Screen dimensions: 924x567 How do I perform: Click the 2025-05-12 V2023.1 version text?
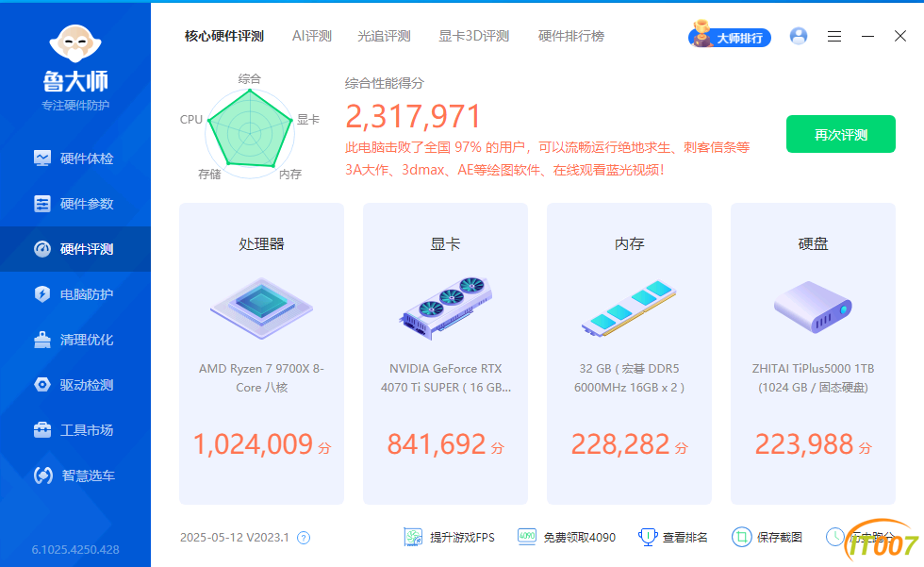[x=235, y=538]
